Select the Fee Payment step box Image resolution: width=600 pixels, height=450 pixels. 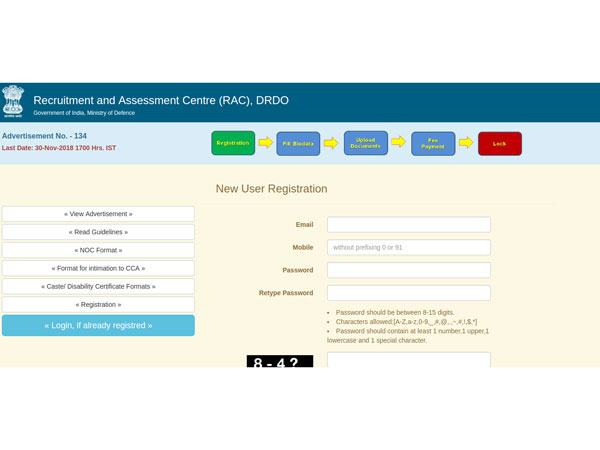433,144
